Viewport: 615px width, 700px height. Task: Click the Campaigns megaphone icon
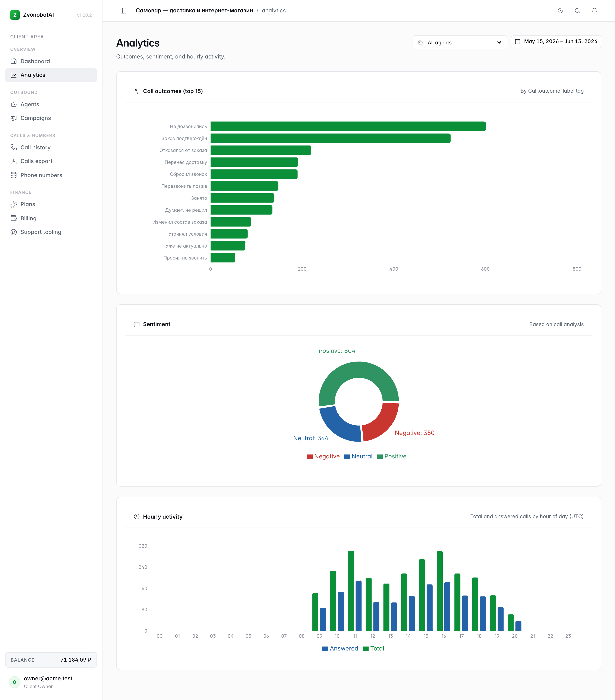(x=14, y=118)
